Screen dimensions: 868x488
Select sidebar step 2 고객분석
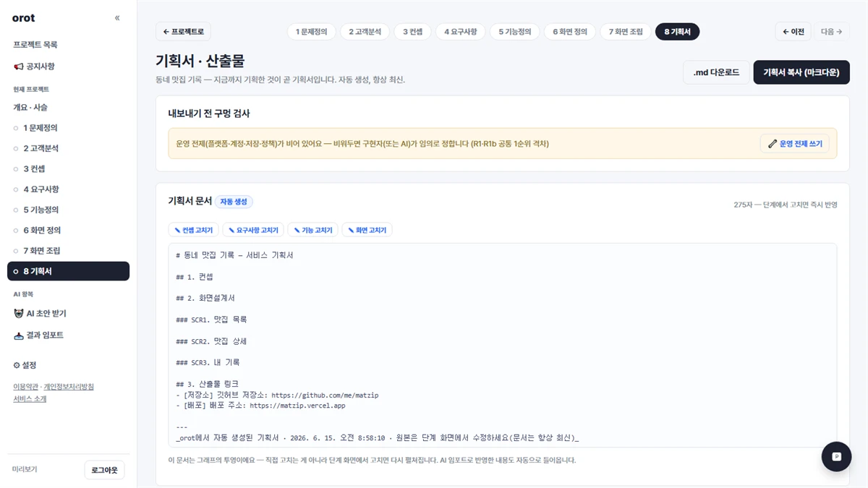tap(68, 148)
